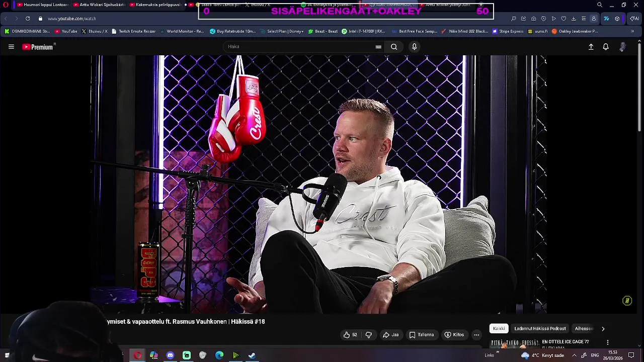The height and width of the screenshot is (362, 644).
Task: Open the send-to-Flow arrow icon
Action: (x=554, y=19)
